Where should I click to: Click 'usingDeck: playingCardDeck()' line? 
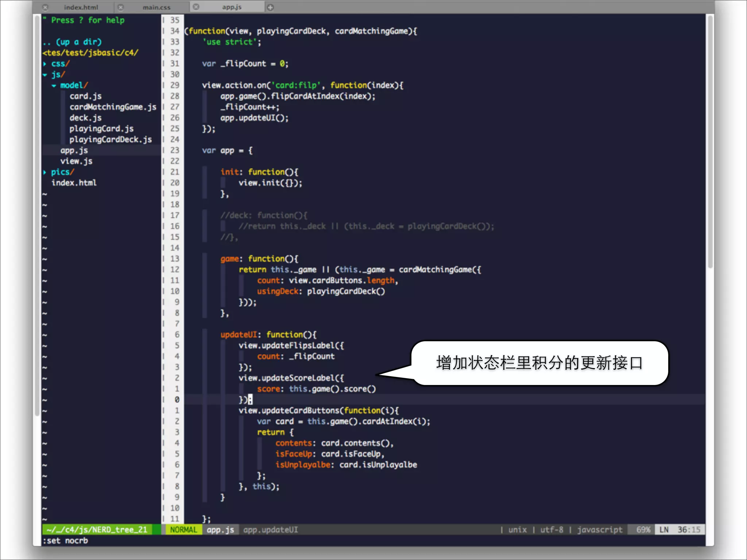[x=321, y=291]
